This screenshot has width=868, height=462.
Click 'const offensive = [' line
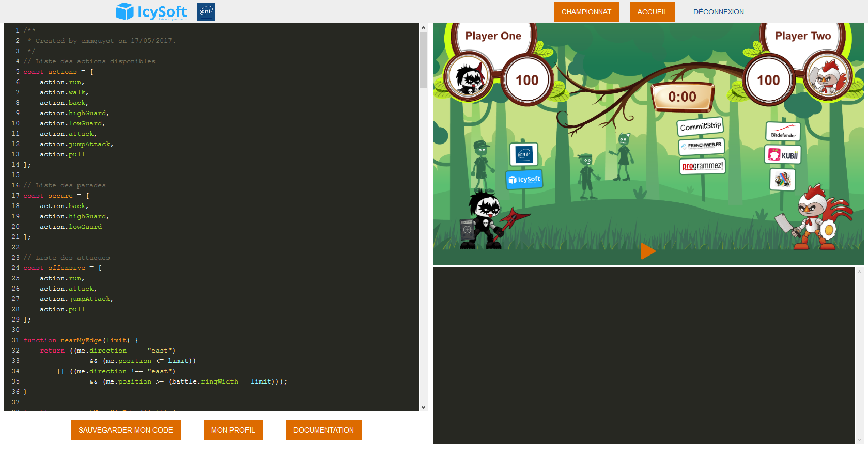click(x=63, y=268)
